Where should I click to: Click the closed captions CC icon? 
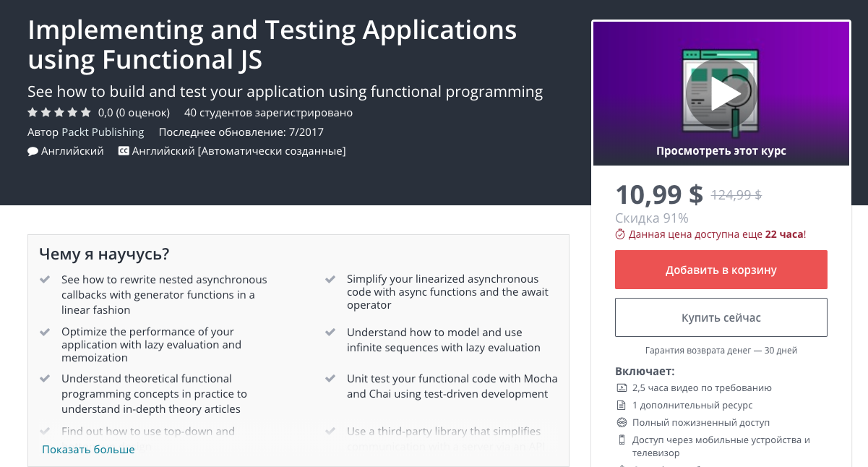(x=124, y=152)
